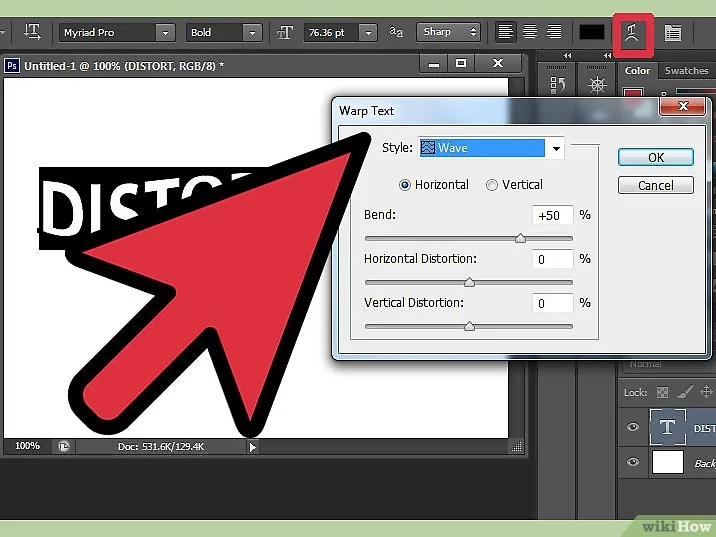The width and height of the screenshot is (716, 537).
Task: Toggle Background layer visibility eye
Action: 632,463
